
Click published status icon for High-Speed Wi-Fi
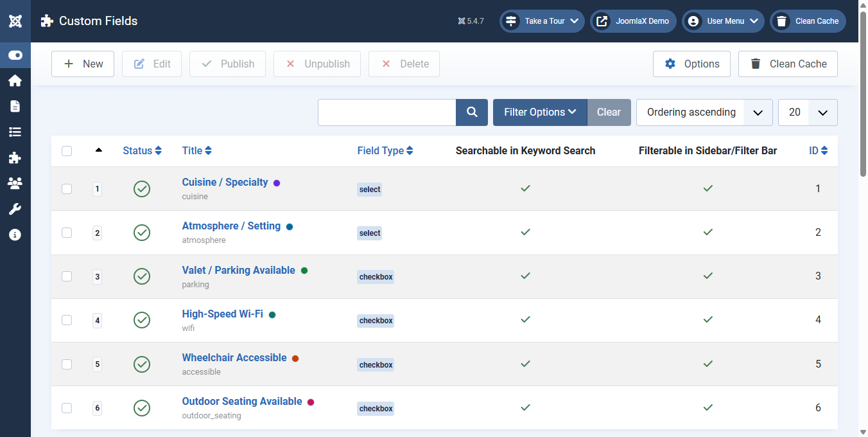click(142, 320)
